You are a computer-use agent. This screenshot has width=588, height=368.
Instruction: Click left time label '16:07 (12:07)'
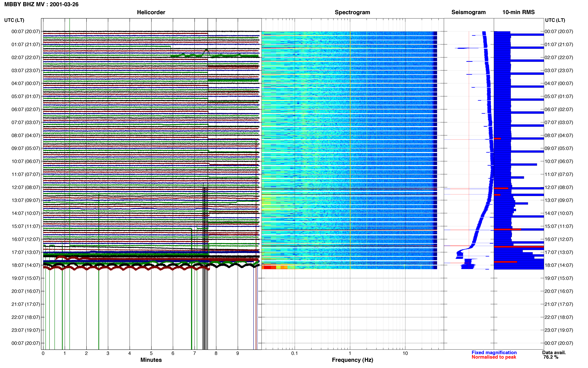click(x=26, y=239)
